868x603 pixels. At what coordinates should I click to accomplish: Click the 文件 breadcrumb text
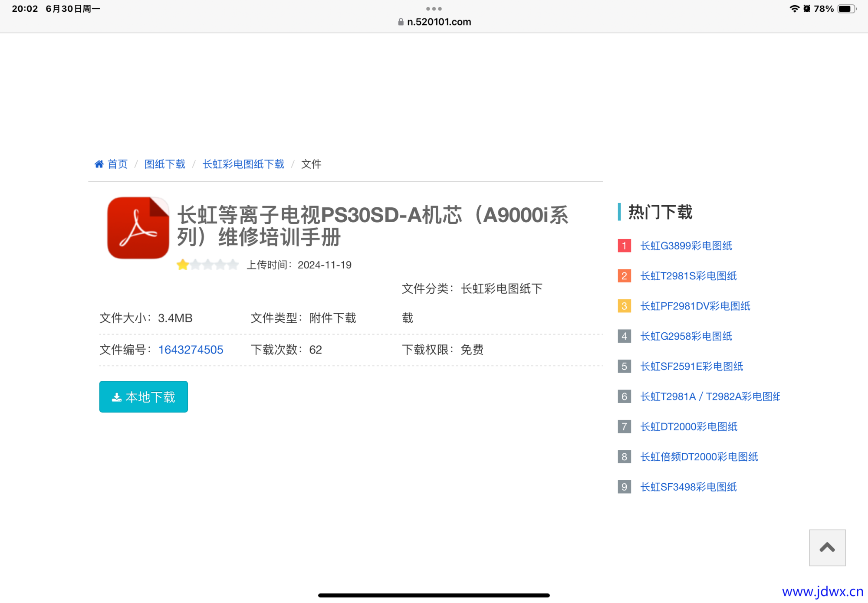point(311,164)
